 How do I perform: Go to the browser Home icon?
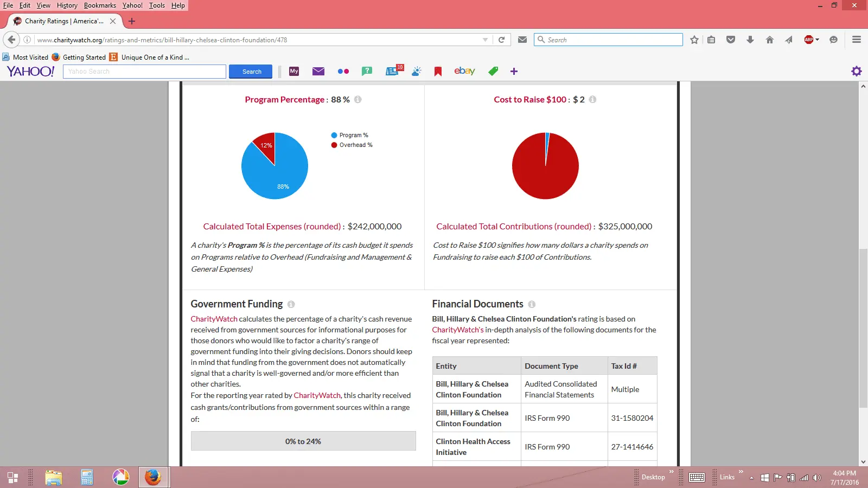tap(769, 40)
